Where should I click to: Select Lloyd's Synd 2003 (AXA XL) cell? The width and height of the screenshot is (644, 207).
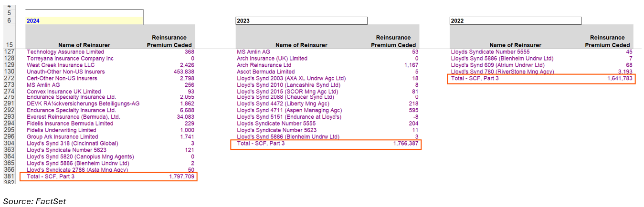pyautogui.click(x=291, y=78)
